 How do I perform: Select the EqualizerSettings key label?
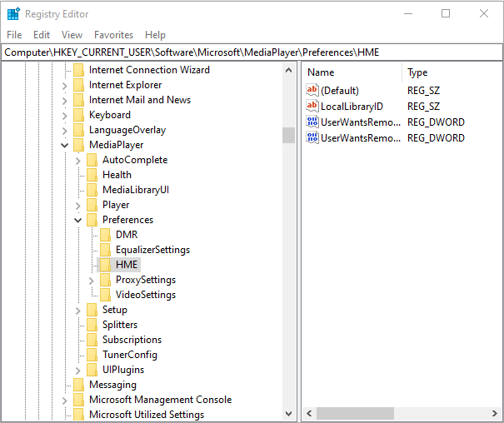tap(153, 250)
